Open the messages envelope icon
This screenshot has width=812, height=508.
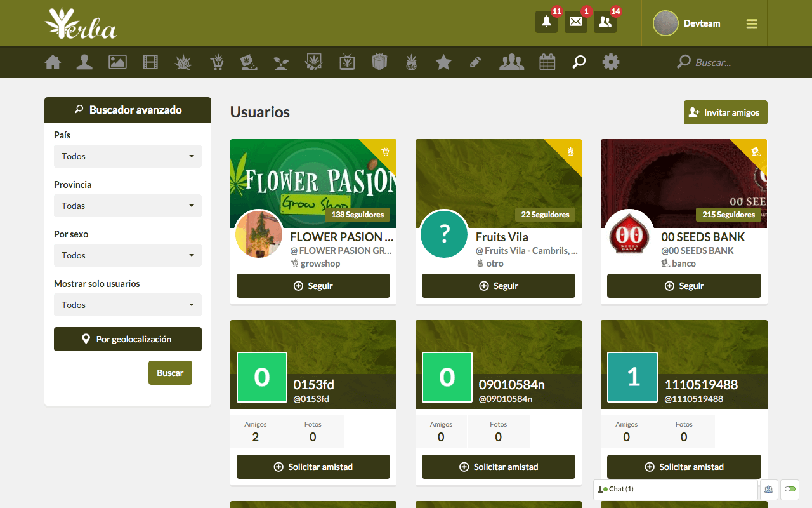click(x=575, y=22)
